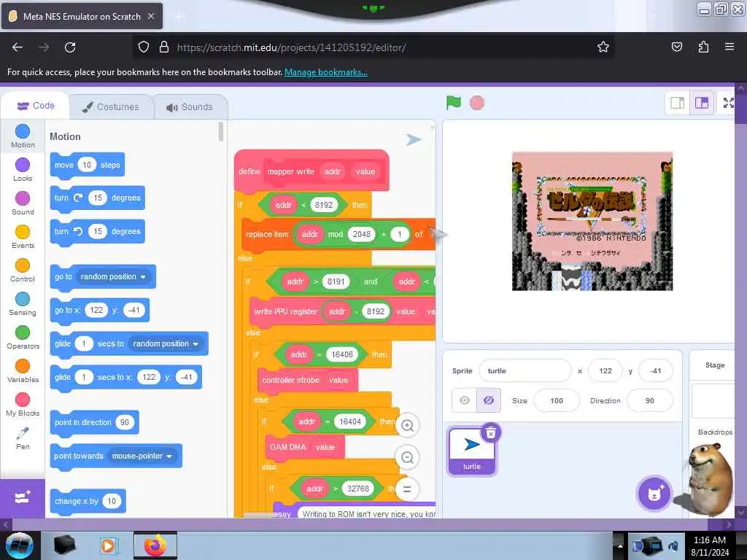The height and width of the screenshot is (560, 747).
Task: Delete the turtle sprite with trash icon
Action: coord(491,432)
